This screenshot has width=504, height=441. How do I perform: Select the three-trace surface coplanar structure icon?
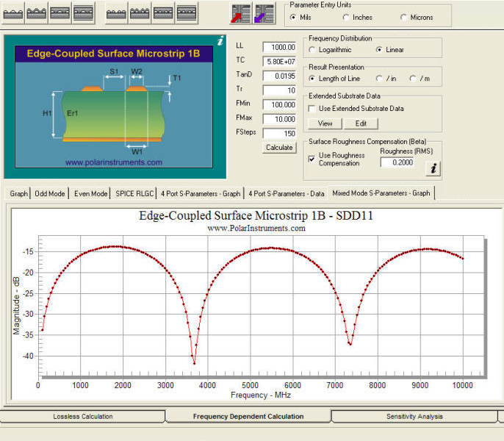coord(13,13)
